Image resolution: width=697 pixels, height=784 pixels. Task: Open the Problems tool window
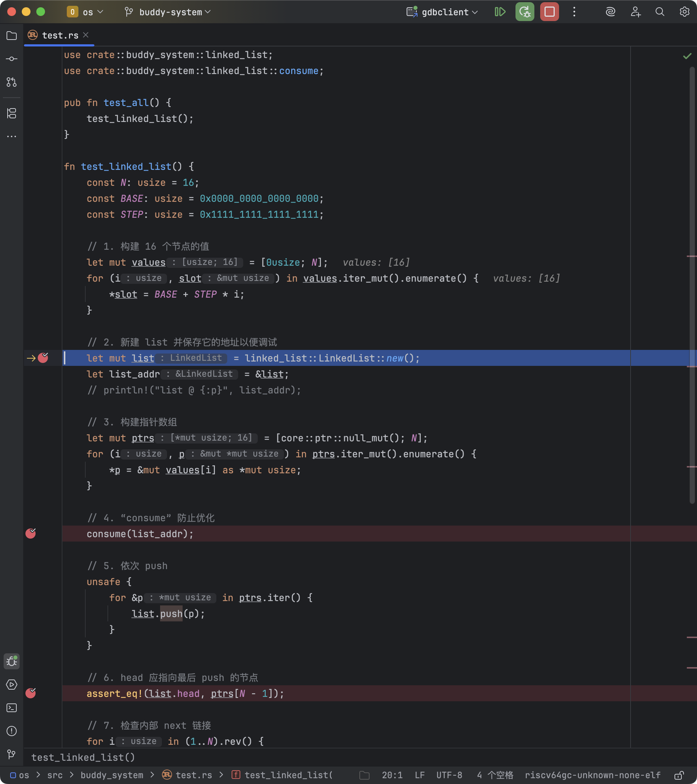12,731
